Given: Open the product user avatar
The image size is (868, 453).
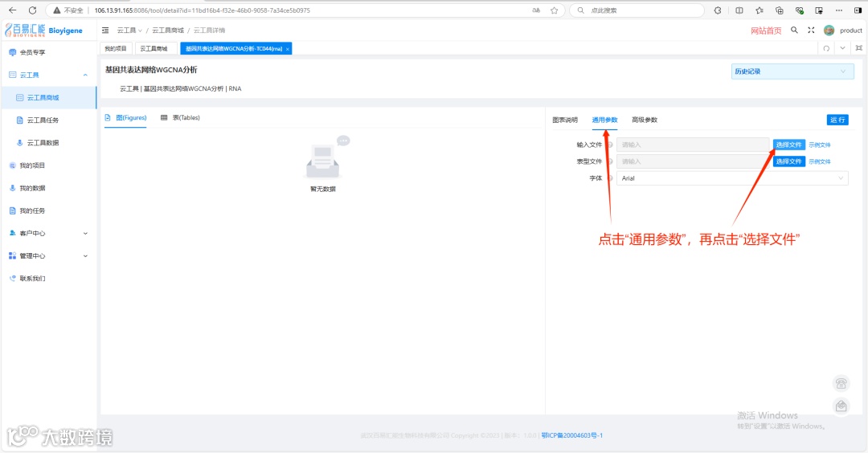Looking at the screenshot, I should tap(829, 31).
